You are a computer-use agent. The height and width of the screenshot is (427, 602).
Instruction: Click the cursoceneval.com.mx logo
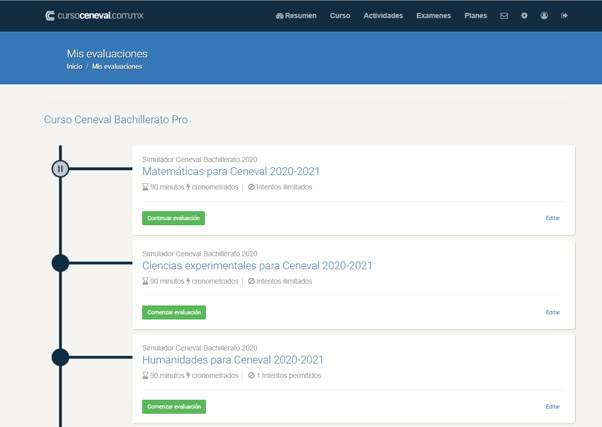(x=94, y=16)
